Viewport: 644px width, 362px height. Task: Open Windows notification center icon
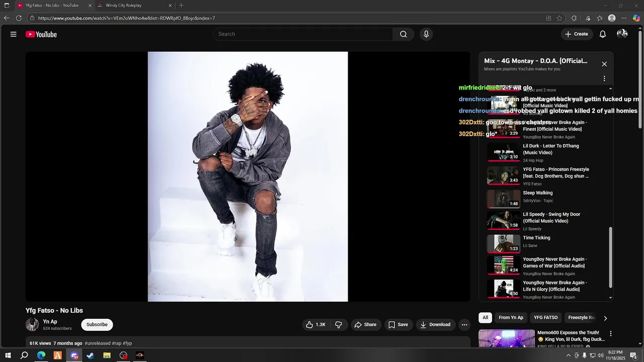(633, 355)
